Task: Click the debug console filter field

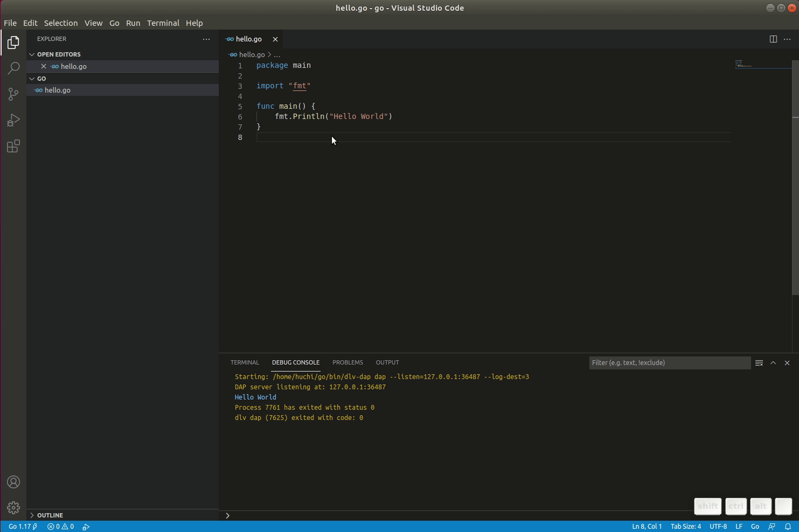Action: [670, 363]
